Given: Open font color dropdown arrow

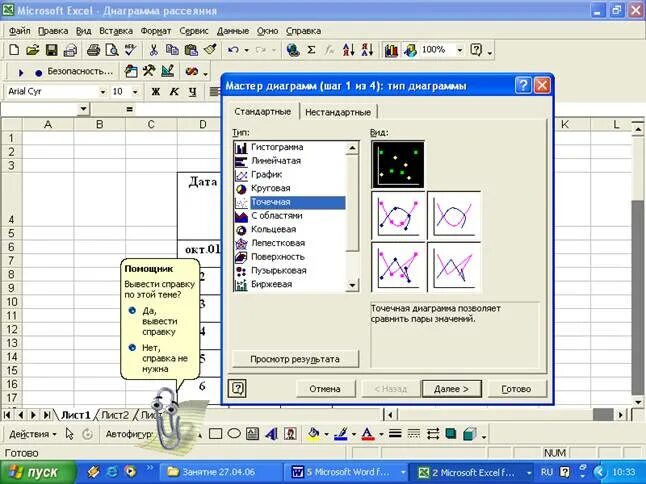Looking at the screenshot, I should tap(381, 434).
